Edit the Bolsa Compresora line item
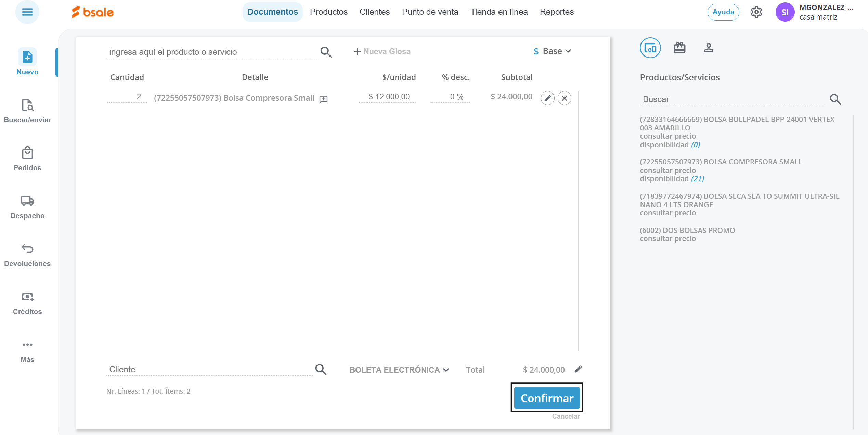 (x=547, y=98)
